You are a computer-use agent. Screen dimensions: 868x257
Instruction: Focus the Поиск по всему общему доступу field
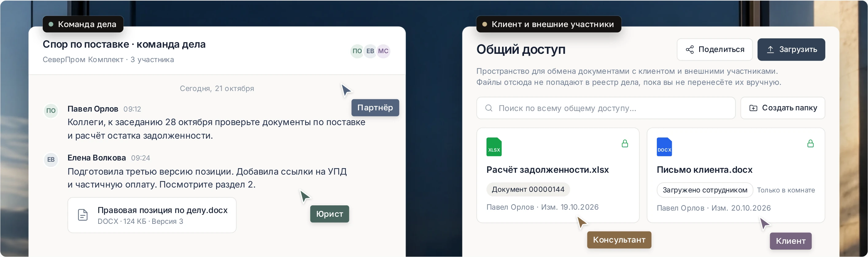[x=606, y=108]
